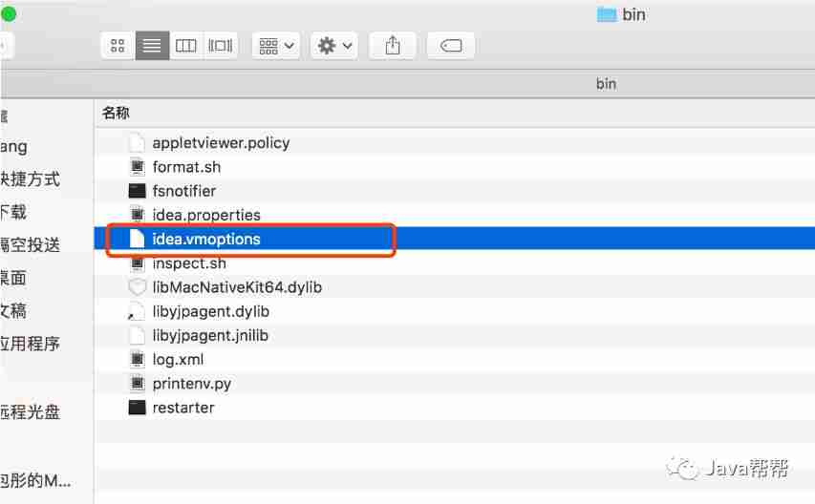The height and width of the screenshot is (504, 815).
Task: Switch to icon view
Action: pos(118,46)
